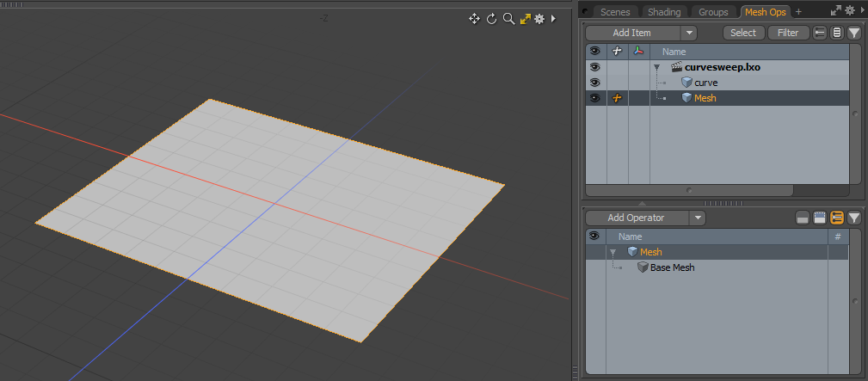Click the yellow maximize viewport arrows icon
Image resolution: width=868 pixels, height=381 pixels.
(524, 18)
